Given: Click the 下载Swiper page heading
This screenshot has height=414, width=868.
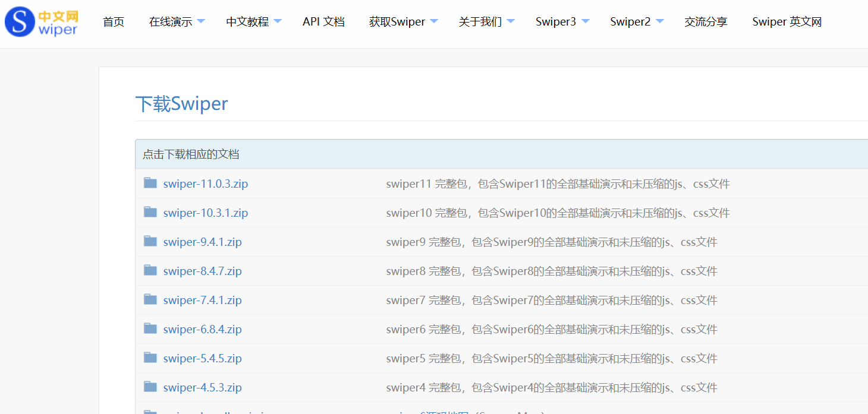Looking at the screenshot, I should [182, 103].
